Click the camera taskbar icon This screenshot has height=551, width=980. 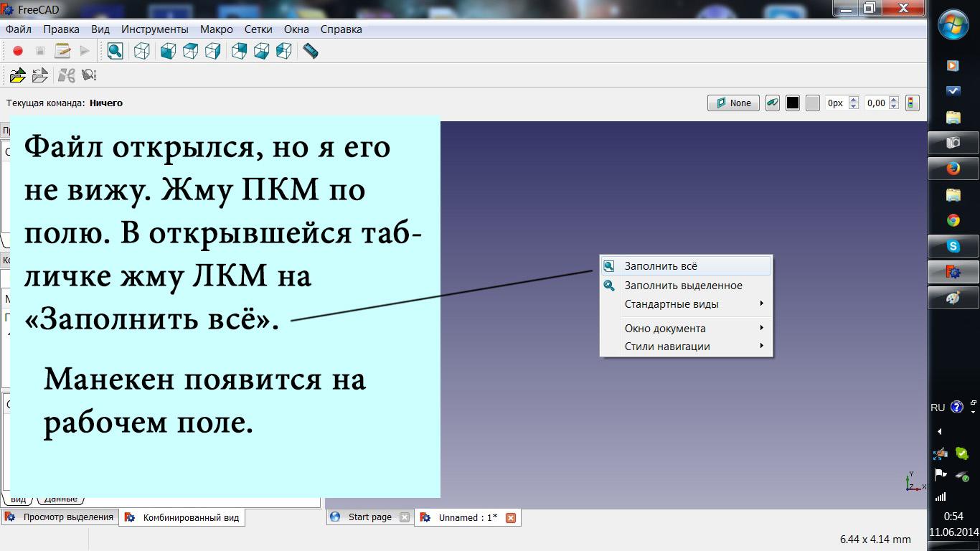click(953, 143)
